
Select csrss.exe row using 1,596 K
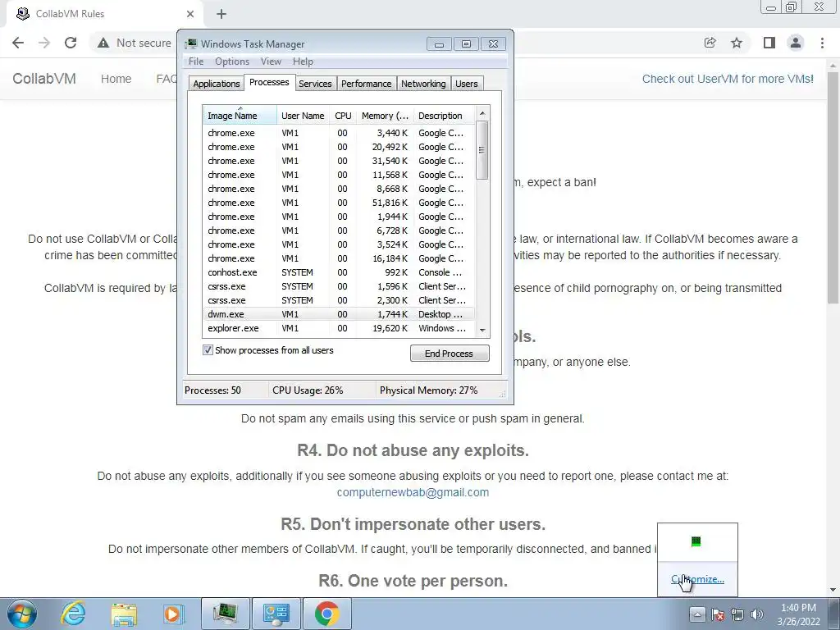(x=339, y=286)
